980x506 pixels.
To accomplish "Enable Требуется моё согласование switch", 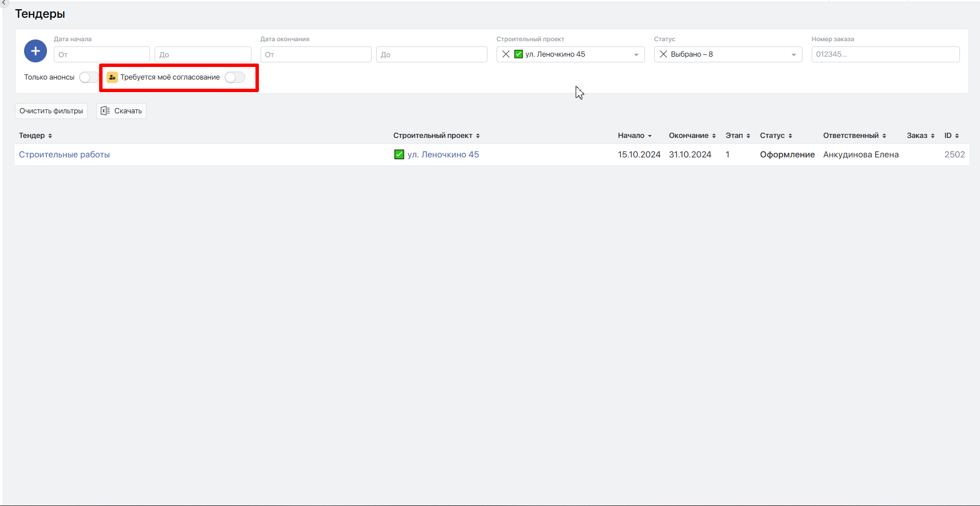I will click(234, 77).
